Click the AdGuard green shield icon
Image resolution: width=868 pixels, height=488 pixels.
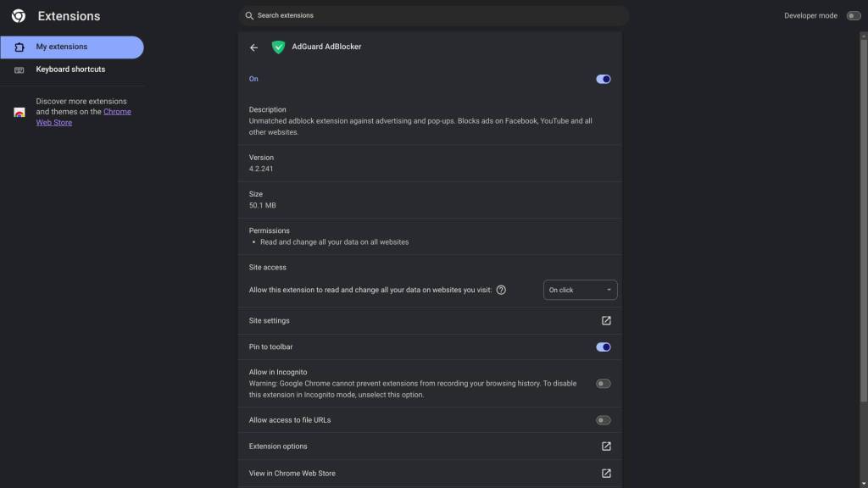[x=278, y=47]
